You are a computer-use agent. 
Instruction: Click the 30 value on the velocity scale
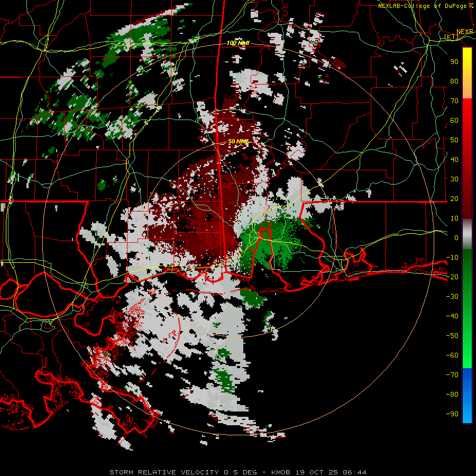click(454, 179)
